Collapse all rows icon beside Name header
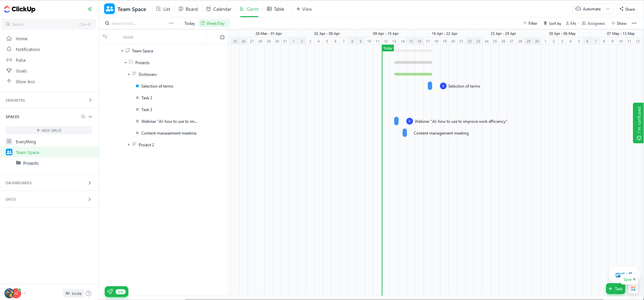This screenshot has width=644, height=300. coord(105,37)
